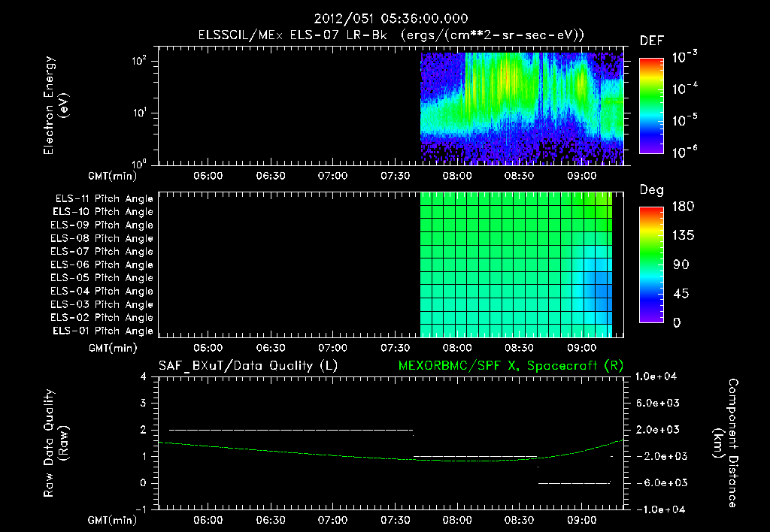The image size is (770, 532).
Task: Click GMT(min) label under the electron spectrogram
Action: pyautogui.click(x=112, y=176)
